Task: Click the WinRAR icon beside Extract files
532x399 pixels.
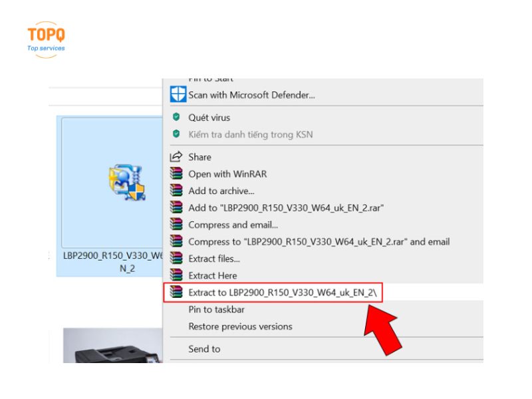Action: pyautogui.click(x=176, y=258)
